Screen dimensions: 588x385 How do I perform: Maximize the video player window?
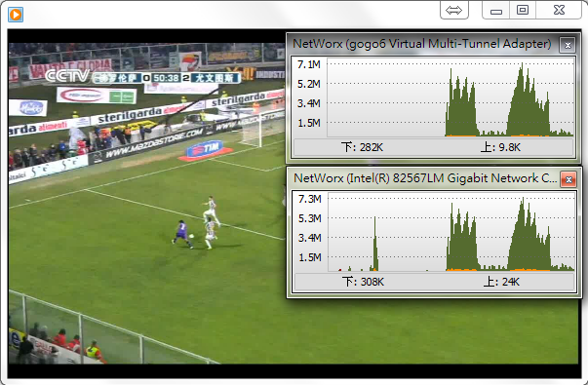tap(523, 10)
